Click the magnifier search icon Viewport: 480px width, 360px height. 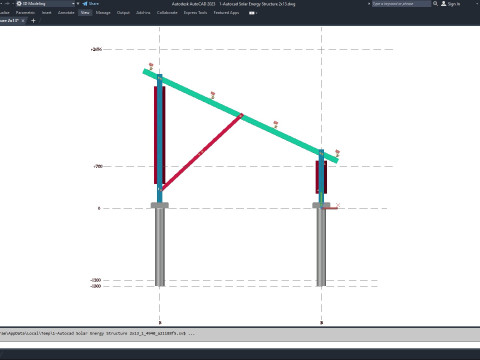click(x=435, y=4)
